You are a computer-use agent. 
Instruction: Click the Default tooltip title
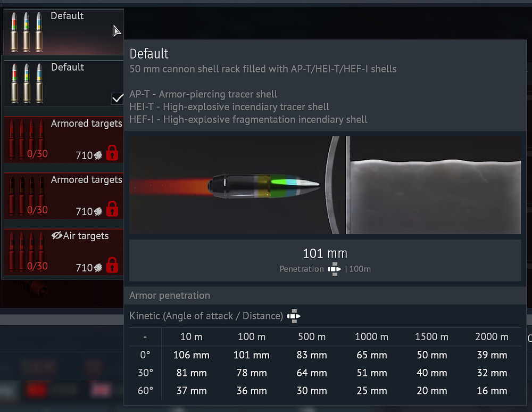click(x=149, y=54)
